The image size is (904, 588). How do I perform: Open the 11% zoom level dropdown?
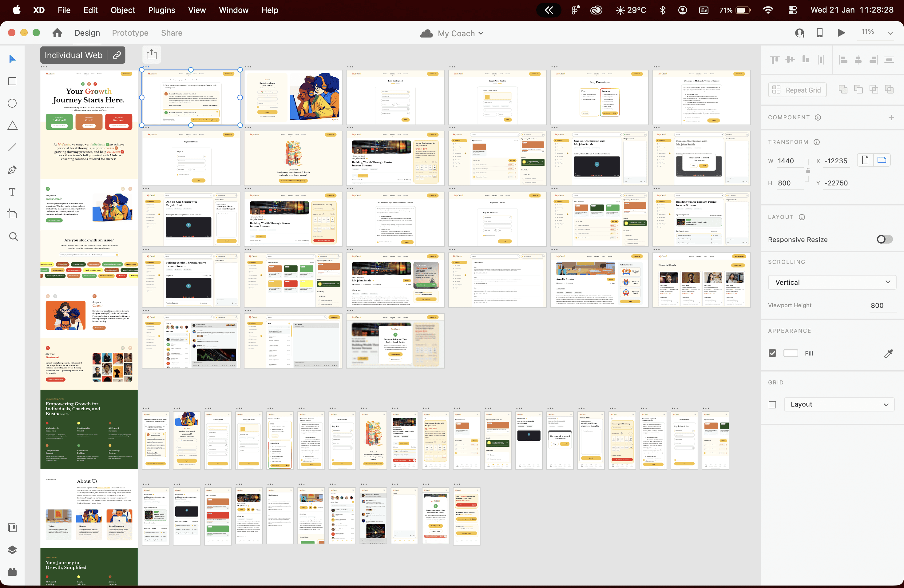pyautogui.click(x=890, y=33)
